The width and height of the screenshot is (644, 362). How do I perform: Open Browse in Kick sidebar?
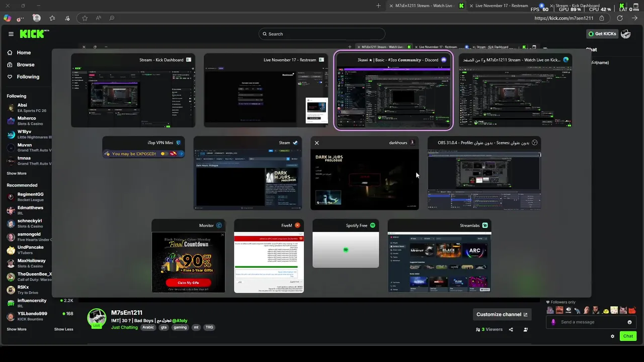21,65
